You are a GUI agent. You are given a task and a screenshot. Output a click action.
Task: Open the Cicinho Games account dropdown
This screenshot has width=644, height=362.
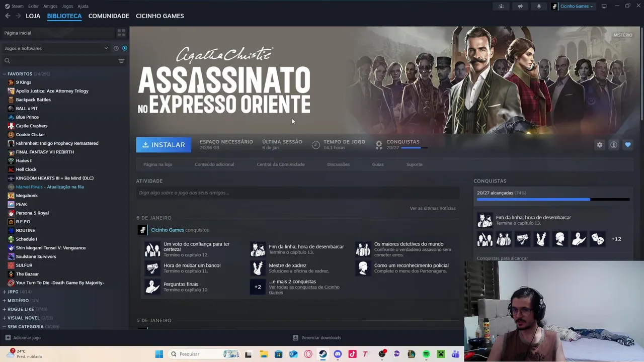click(x=573, y=6)
